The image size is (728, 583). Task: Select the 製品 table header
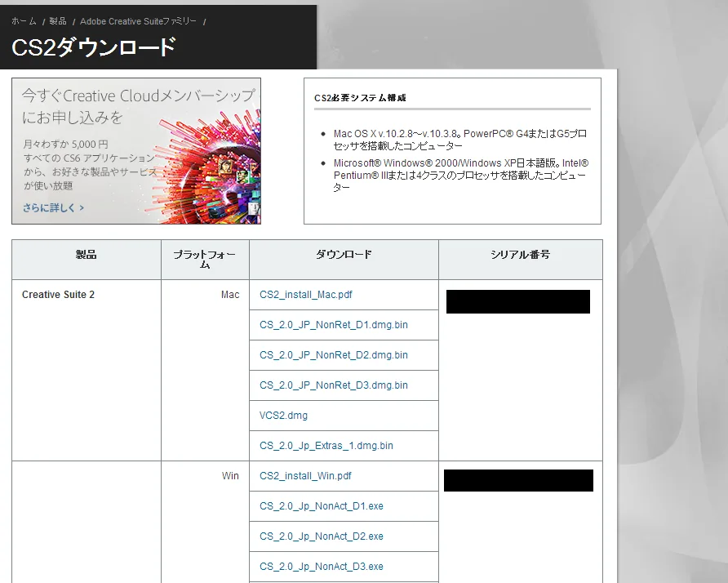point(84,254)
